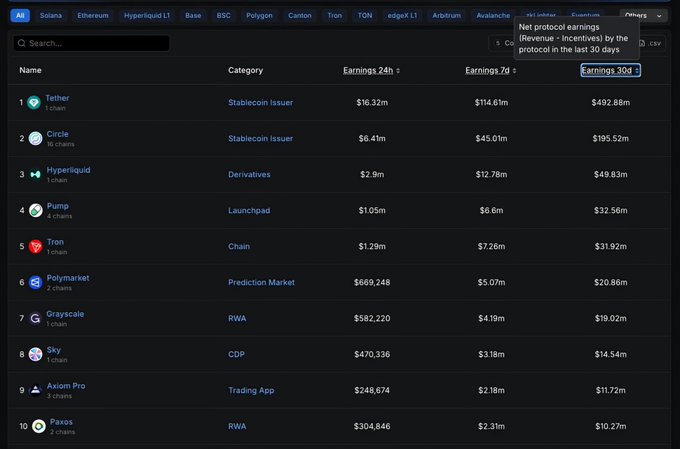Focus the Search input field
Screen dimensions: 680x449
(92, 43)
